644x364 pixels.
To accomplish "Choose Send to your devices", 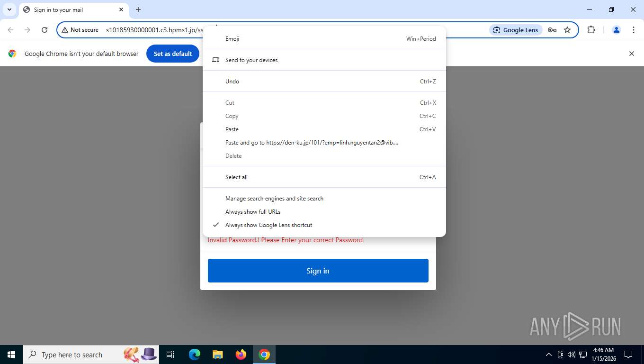I will 324,60.
